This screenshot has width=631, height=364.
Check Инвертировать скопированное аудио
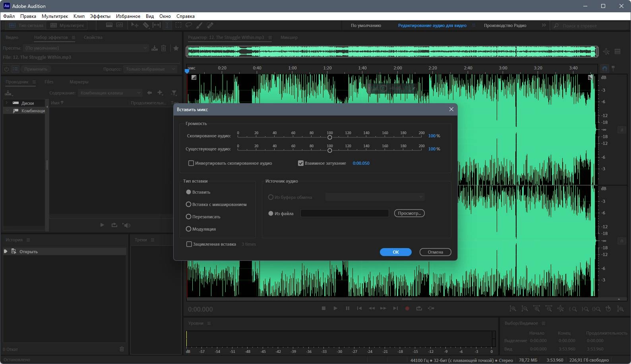tap(191, 163)
